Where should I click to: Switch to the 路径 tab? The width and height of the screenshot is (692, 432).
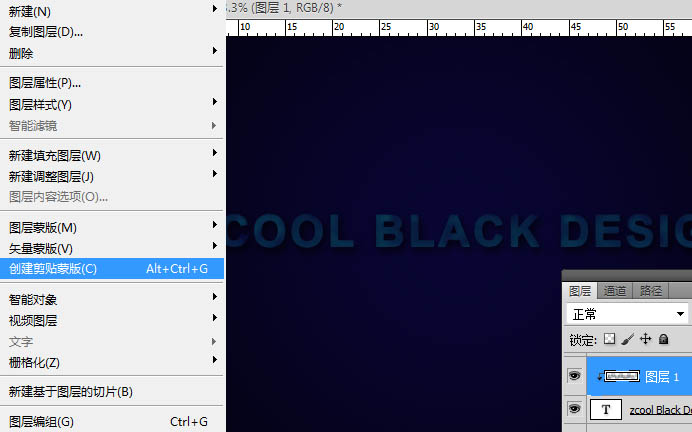(x=651, y=291)
